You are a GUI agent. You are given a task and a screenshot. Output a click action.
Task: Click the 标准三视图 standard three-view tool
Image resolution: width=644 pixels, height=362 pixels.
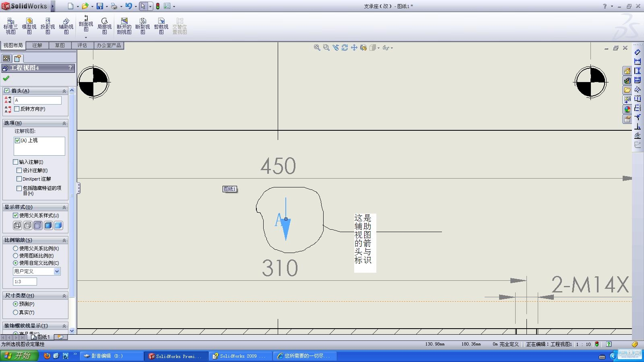11,26
